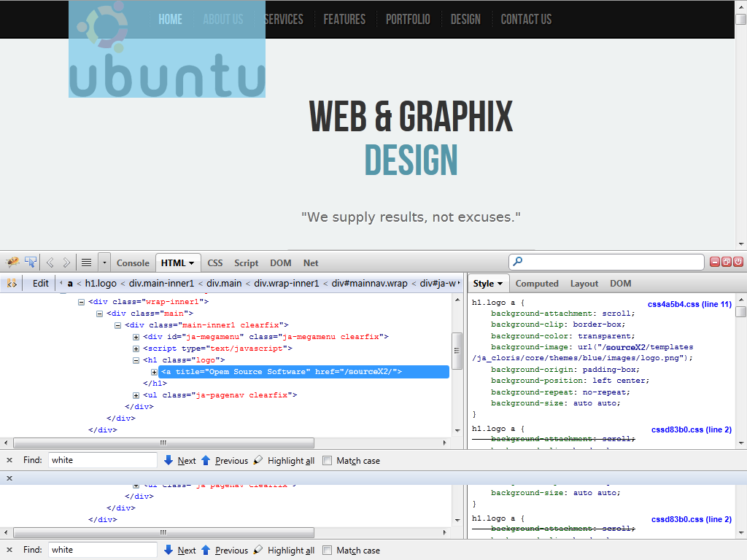This screenshot has height=560, width=747.
Task: Enable Match case in the upper find bar
Action: point(328,461)
